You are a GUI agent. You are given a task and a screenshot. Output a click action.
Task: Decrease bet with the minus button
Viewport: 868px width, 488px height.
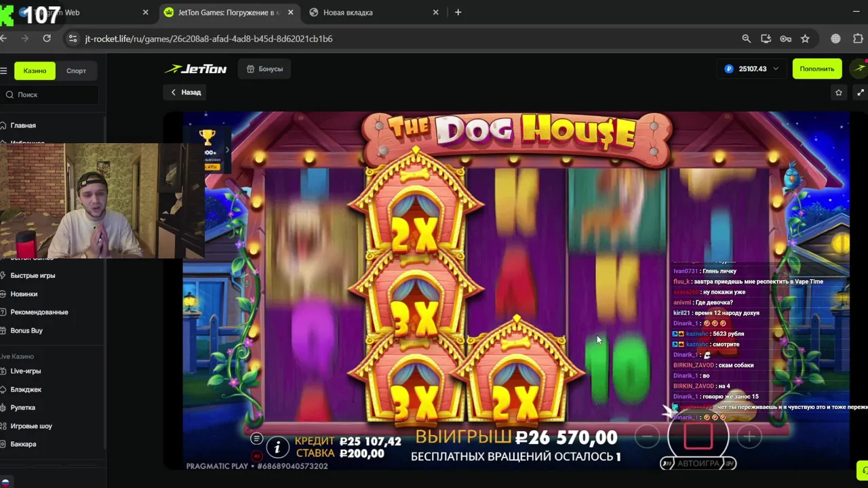(x=646, y=438)
